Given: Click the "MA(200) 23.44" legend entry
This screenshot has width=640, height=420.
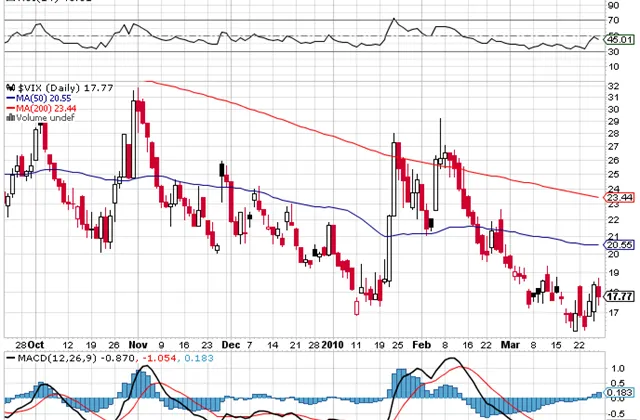Looking at the screenshot, I should (x=46, y=108).
